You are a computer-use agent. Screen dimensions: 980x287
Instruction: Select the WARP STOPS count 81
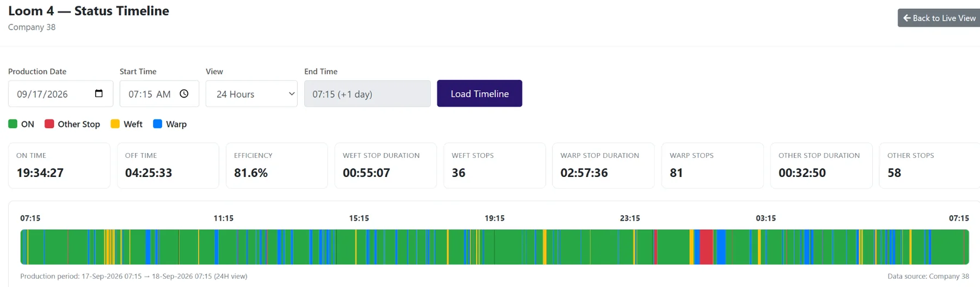tap(676, 173)
